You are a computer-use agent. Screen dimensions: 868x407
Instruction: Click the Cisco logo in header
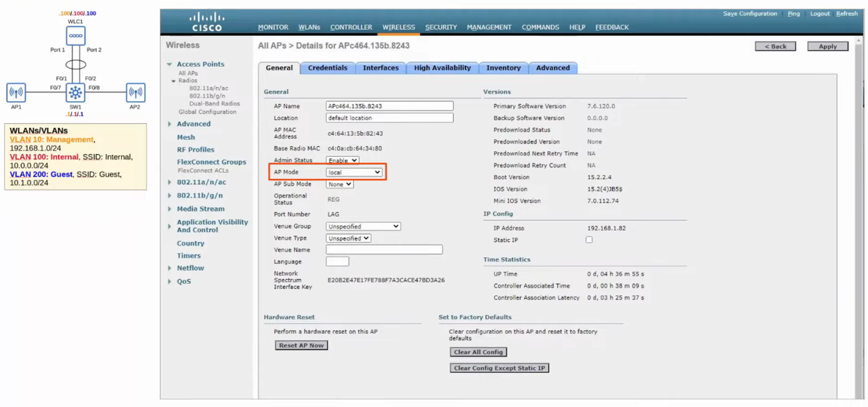click(207, 22)
